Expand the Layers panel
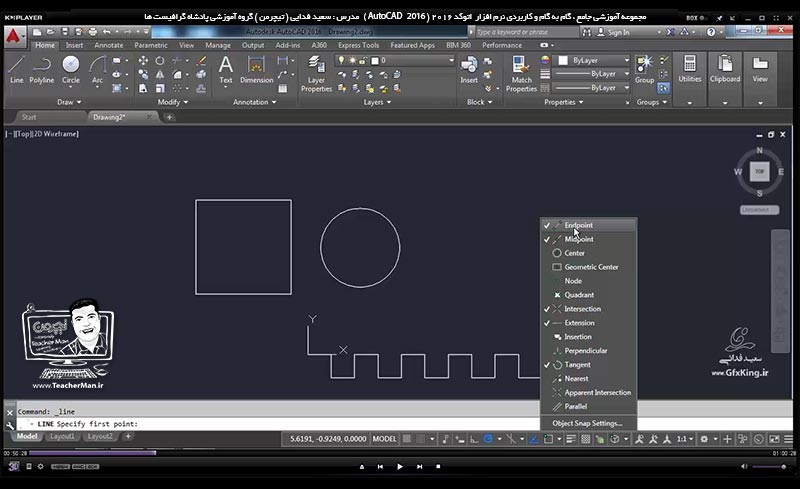The image size is (800, 489). click(x=377, y=102)
